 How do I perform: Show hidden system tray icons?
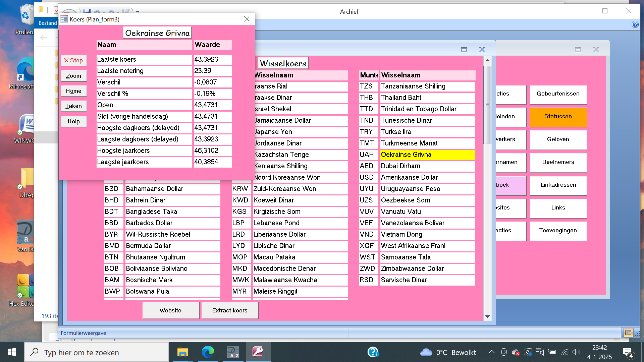click(x=491, y=352)
